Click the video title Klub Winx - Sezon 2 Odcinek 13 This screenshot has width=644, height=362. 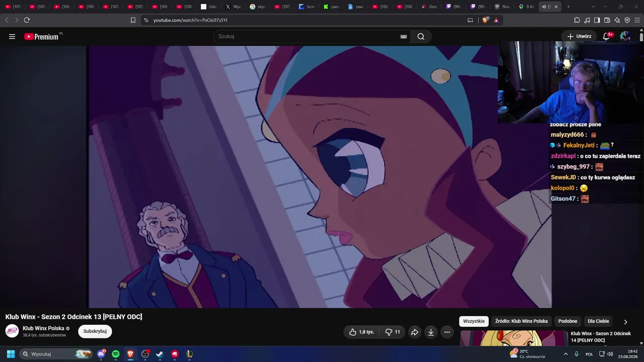pos(74,317)
